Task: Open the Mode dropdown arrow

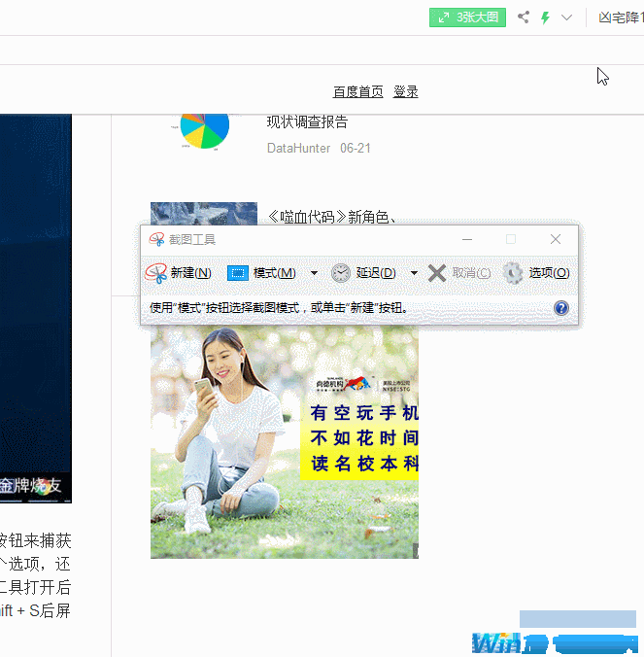Action: pyautogui.click(x=314, y=273)
